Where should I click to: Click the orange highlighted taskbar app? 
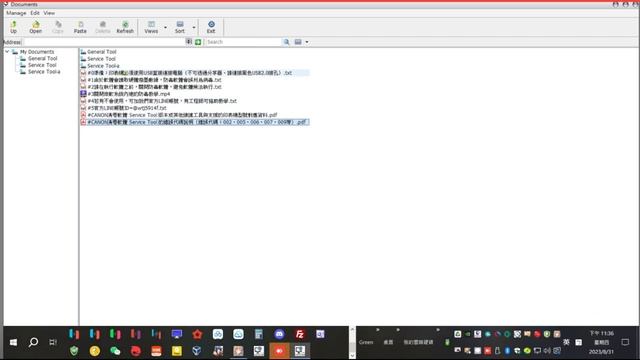279,351
